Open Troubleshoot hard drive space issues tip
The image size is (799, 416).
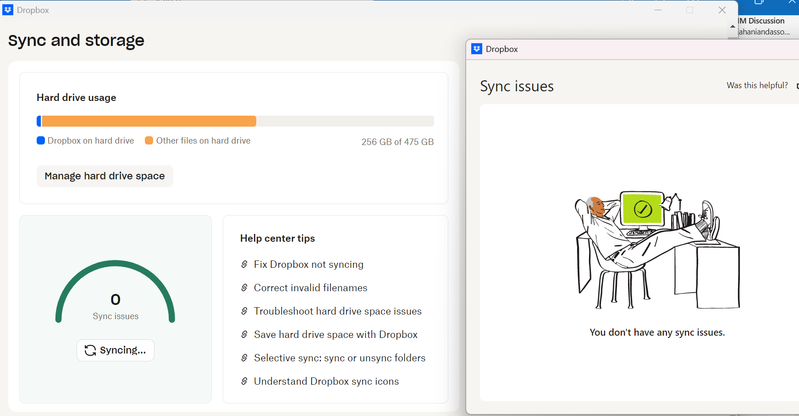pyautogui.click(x=337, y=311)
